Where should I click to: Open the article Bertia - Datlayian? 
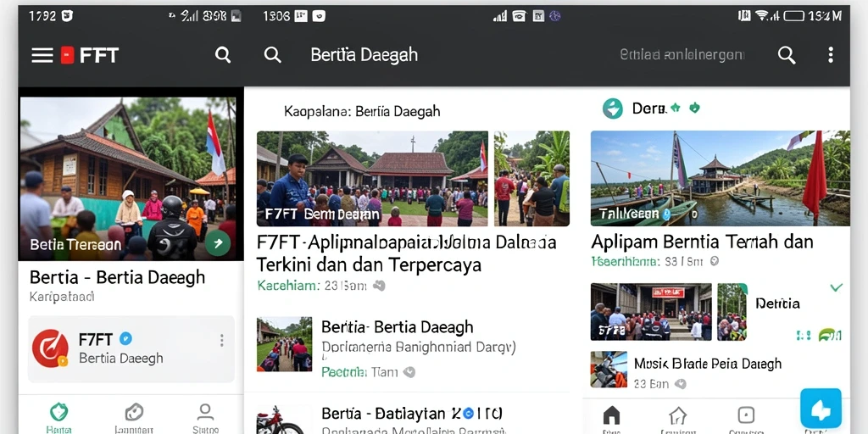412,414
